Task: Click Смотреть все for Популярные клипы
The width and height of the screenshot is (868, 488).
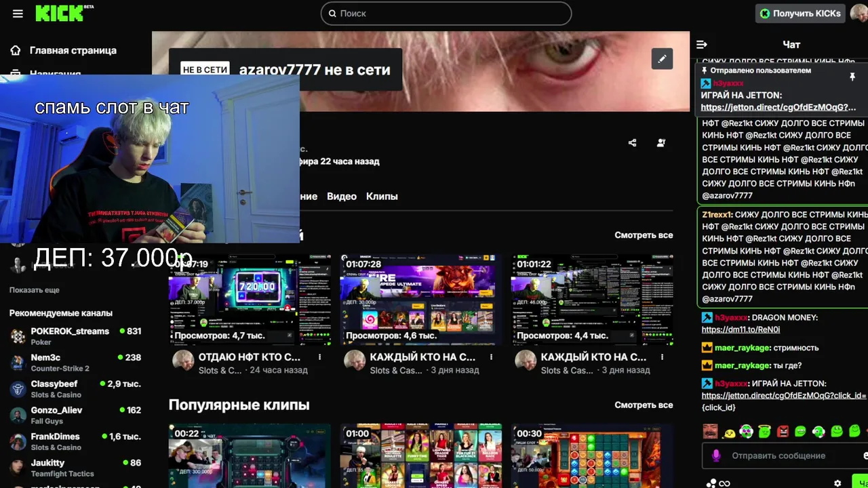Action: pos(644,405)
